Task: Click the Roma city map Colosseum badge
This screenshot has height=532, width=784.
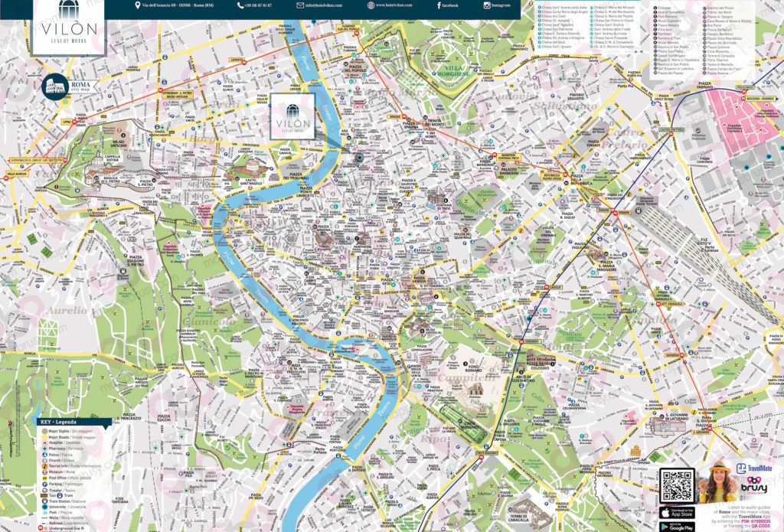Action: pyautogui.click(x=55, y=85)
